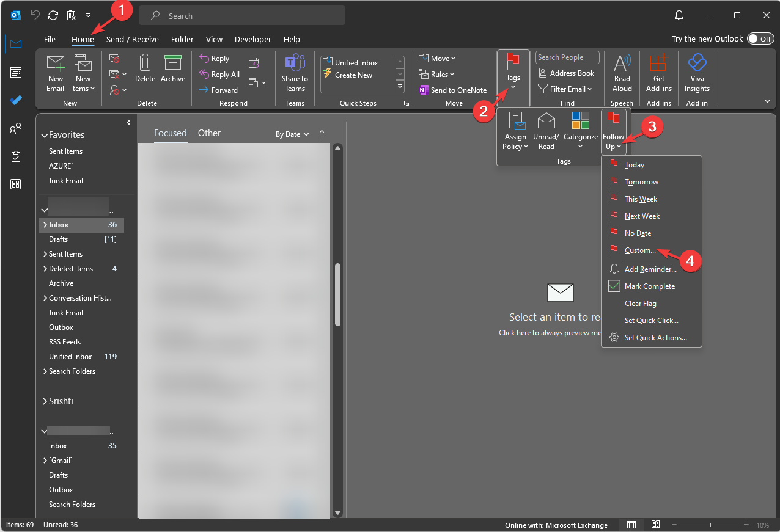Compose a message with New Email

coord(55,73)
